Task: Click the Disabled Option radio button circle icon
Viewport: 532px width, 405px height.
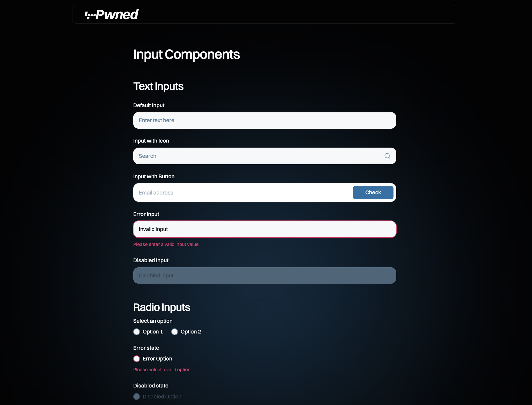Action: click(137, 396)
